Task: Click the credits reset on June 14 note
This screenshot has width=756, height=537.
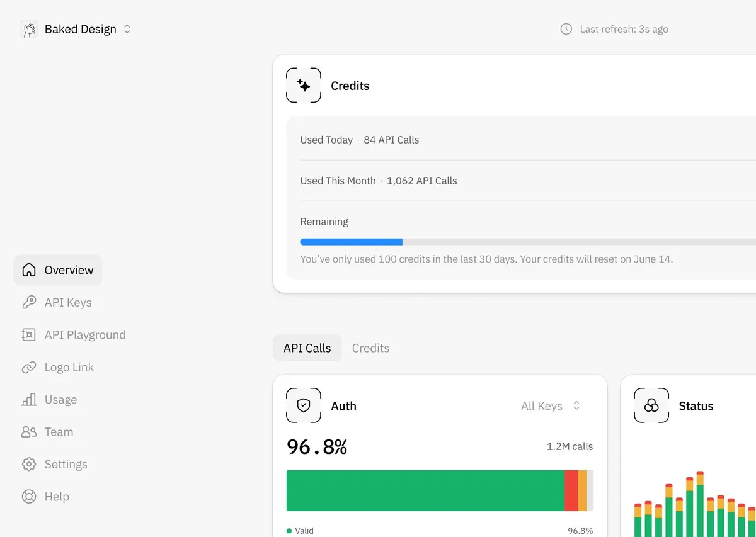Action: tap(486, 259)
